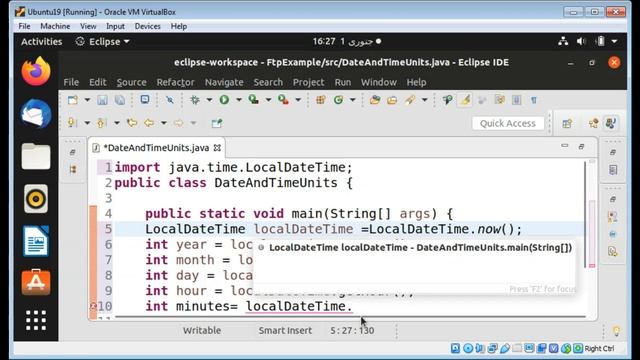Open Ubuntu Software from the dock

tap(36, 282)
